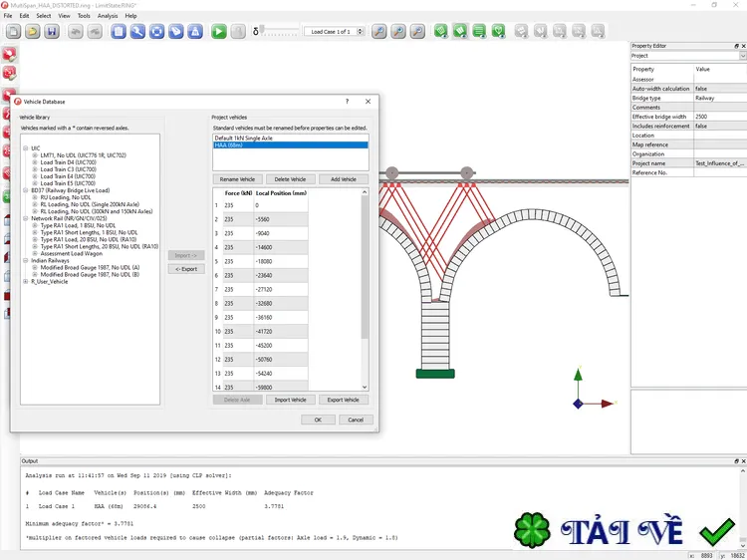Select Modified Broad Gauge 1987, No UDL (A)
Screen dimensions: 747x560
[90, 268]
